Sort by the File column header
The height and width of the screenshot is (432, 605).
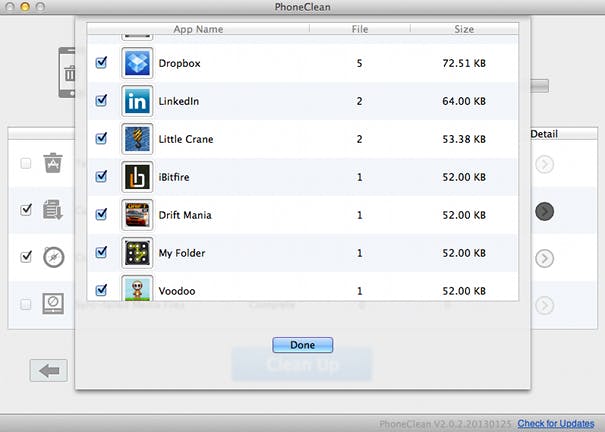(x=360, y=29)
